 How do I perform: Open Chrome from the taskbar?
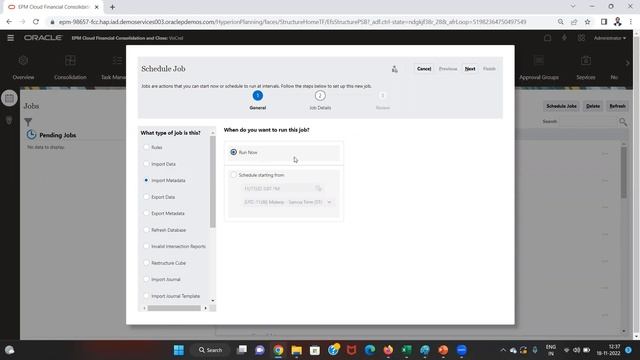click(x=278, y=350)
